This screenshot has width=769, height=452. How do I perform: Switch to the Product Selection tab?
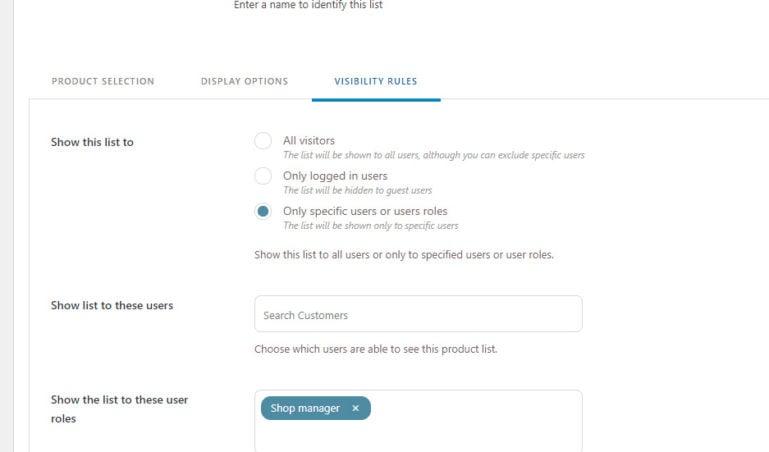[x=103, y=81]
